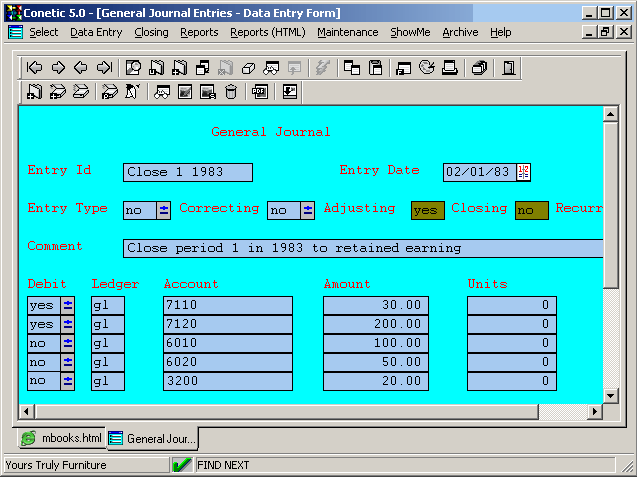The height and width of the screenshot is (477, 637).
Task: Toggle the Adjusting field showing yes
Action: [427, 210]
